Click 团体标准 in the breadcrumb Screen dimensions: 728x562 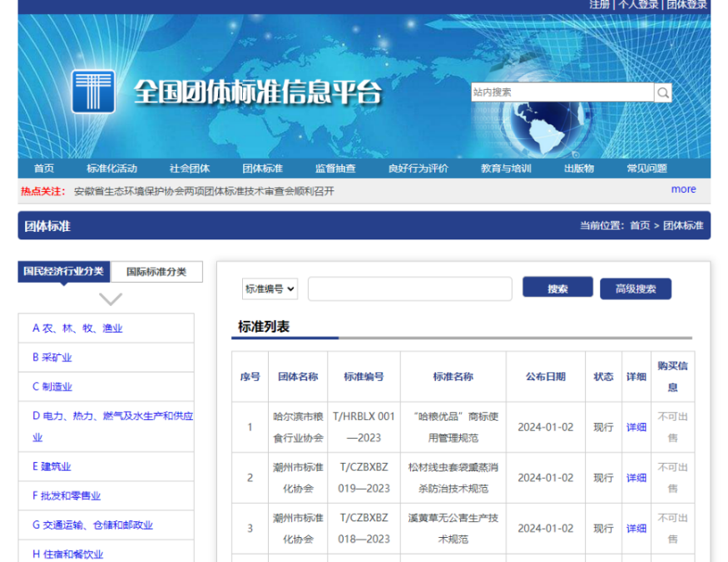[x=683, y=225]
